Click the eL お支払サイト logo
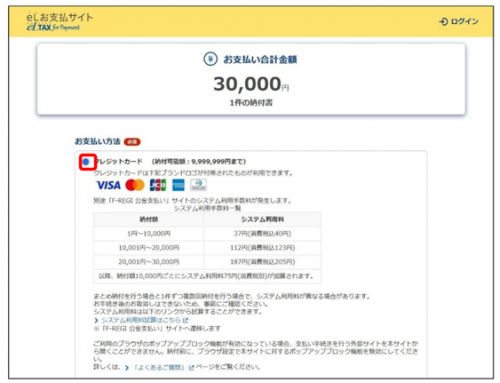 (59, 22)
